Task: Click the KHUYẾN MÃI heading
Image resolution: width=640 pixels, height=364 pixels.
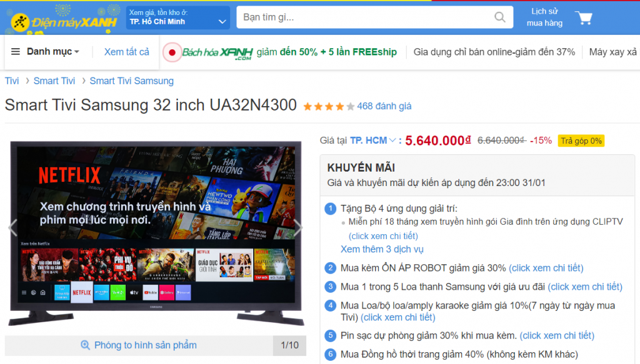Action: pyautogui.click(x=361, y=167)
